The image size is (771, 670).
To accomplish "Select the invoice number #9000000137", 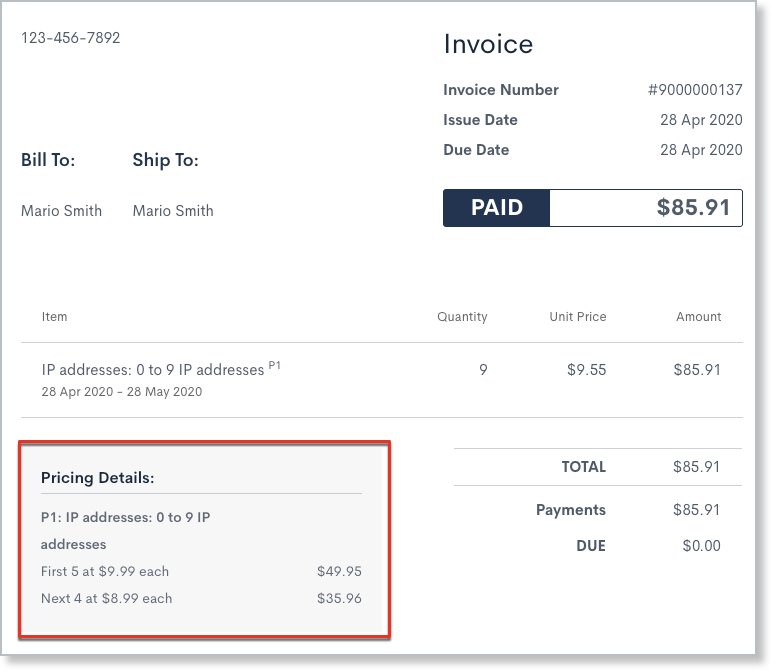I will [695, 90].
